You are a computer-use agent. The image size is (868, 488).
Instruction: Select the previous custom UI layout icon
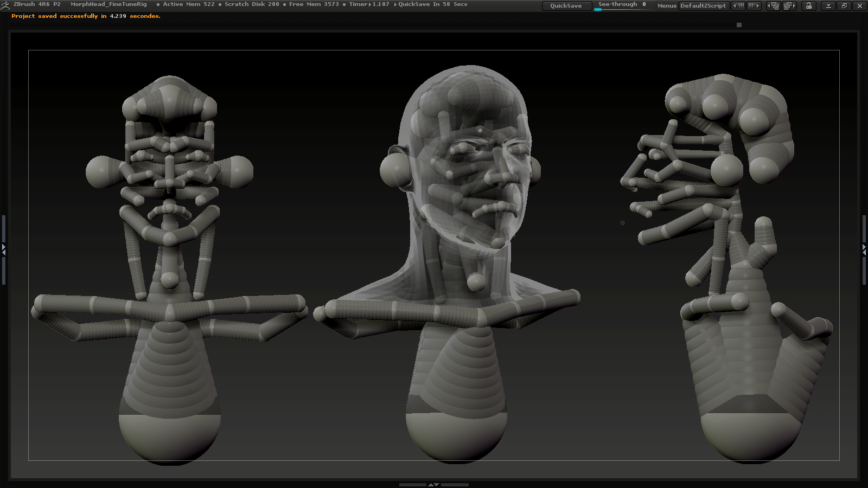(x=774, y=6)
